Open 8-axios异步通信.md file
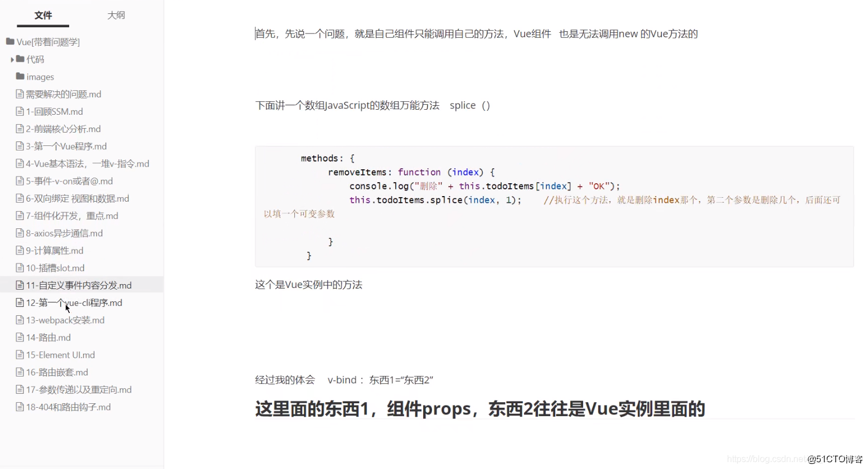Screen dimensions: 868x469 tap(65, 233)
